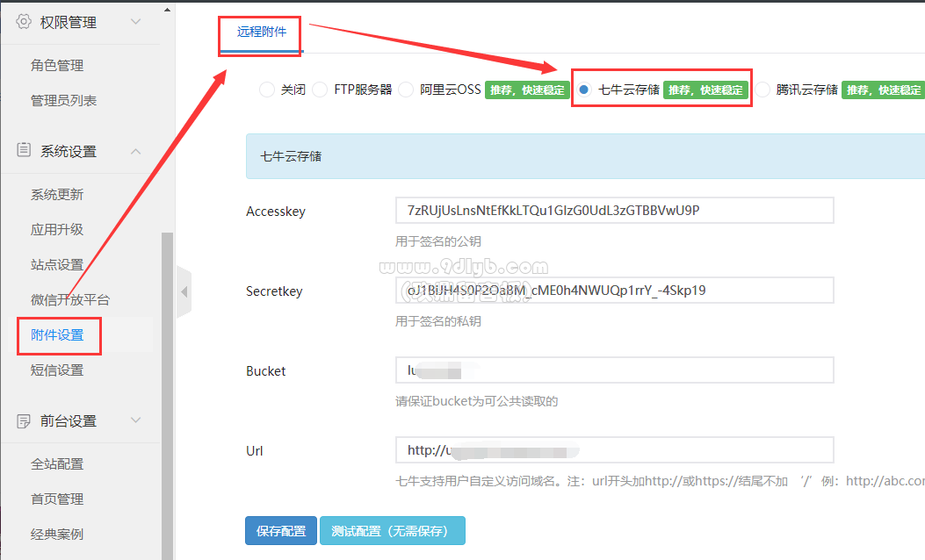The image size is (925, 560).
Task: Click into the Accesskey input field
Action: coord(615,211)
